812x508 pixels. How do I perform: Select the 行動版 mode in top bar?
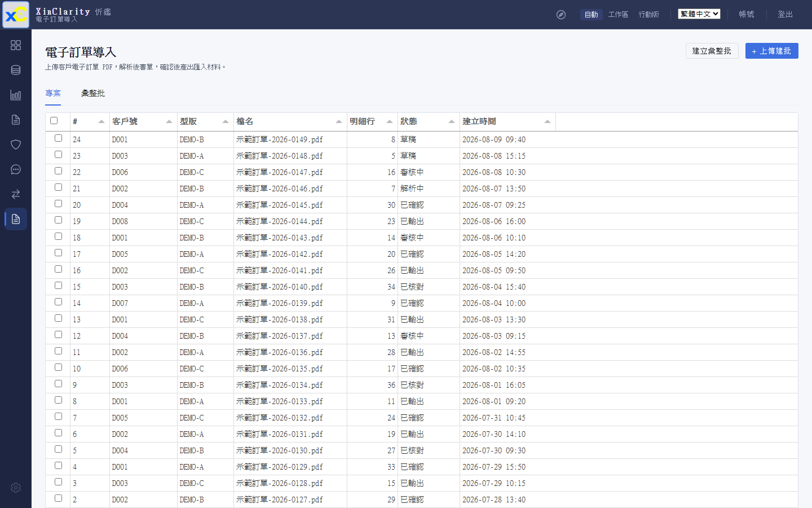(649, 15)
